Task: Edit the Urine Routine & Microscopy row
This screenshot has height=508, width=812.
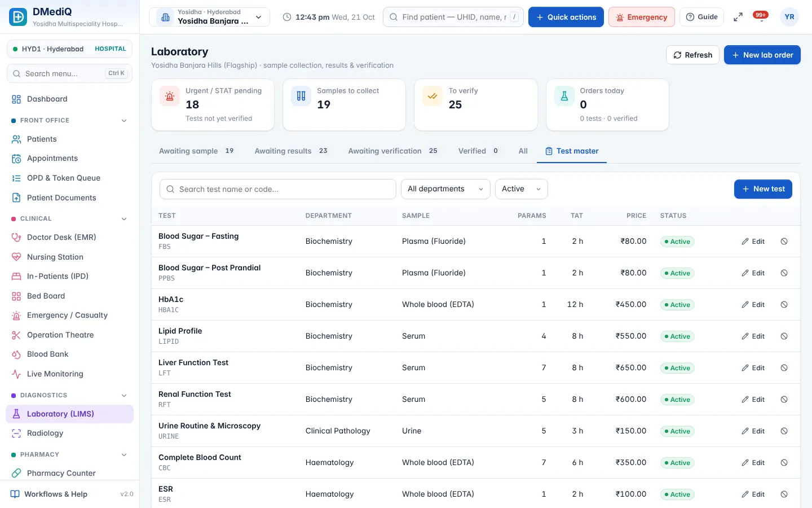Action: tap(753, 431)
